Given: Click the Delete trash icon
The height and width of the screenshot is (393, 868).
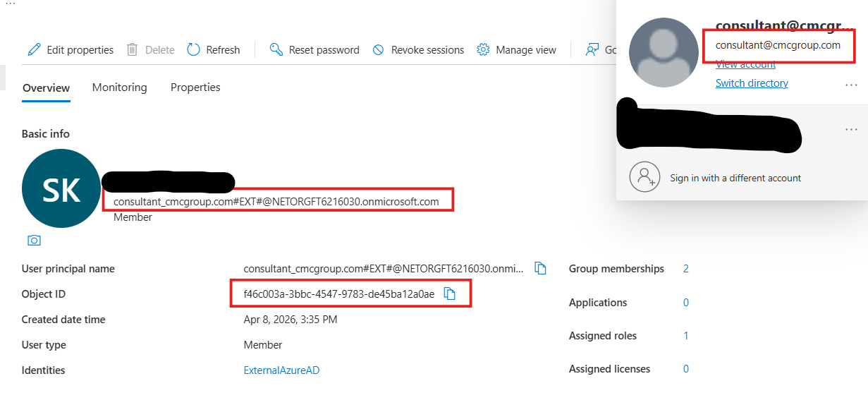Looking at the screenshot, I should [x=133, y=49].
